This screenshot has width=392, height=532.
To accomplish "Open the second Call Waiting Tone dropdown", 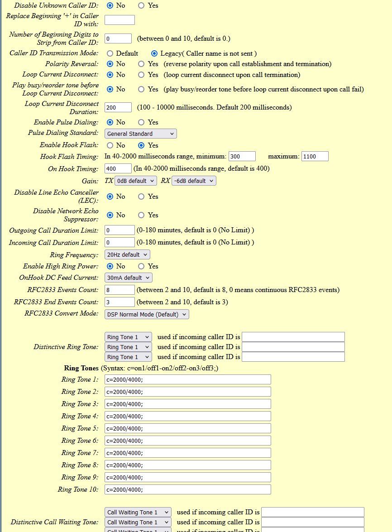I will pos(138,522).
